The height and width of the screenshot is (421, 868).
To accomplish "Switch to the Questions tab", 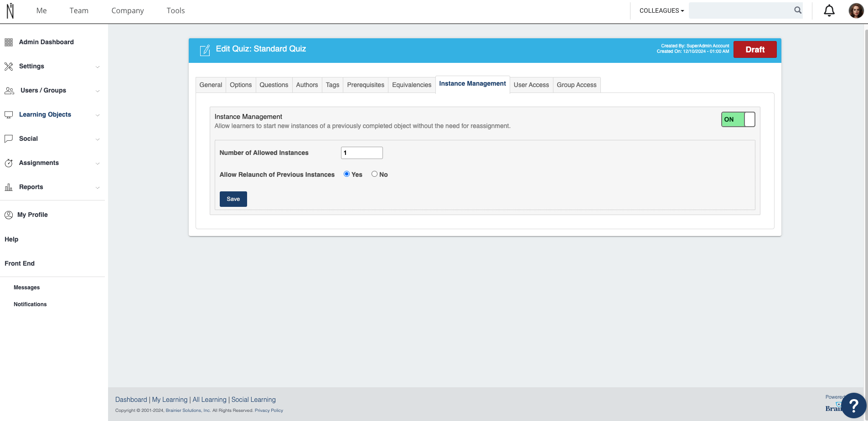I will (274, 85).
